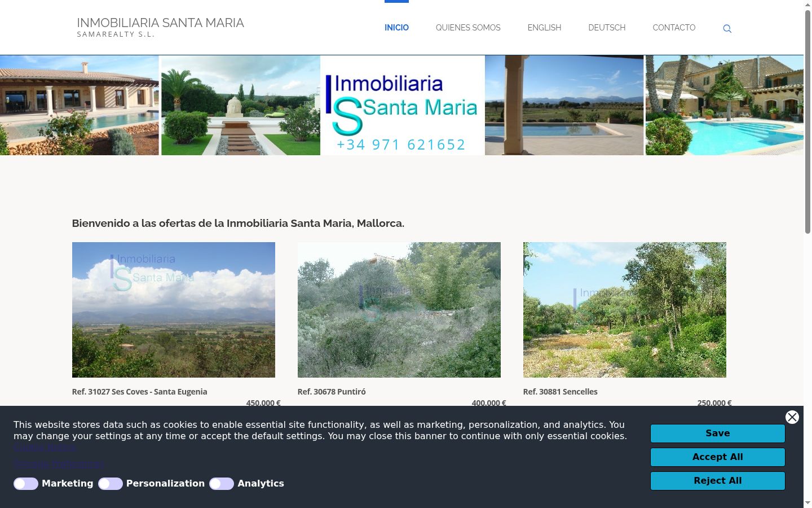
Task: Open the CONTACTO page
Action: pyautogui.click(x=674, y=28)
